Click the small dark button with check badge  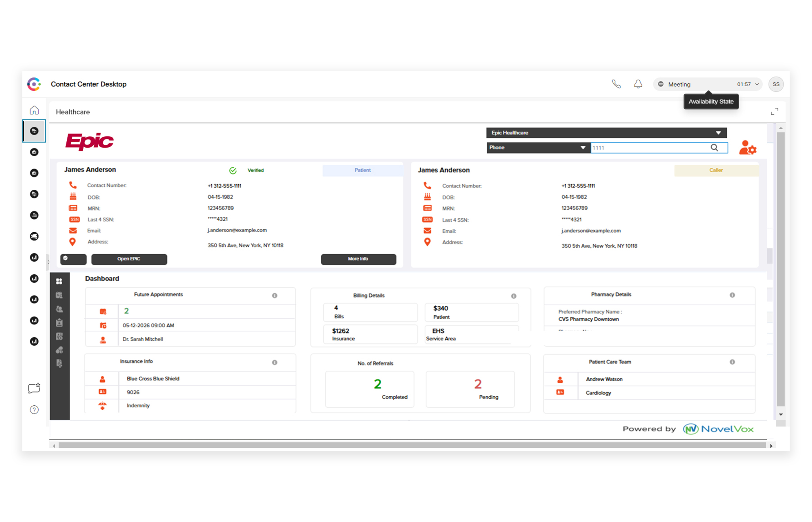[x=74, y=259]
